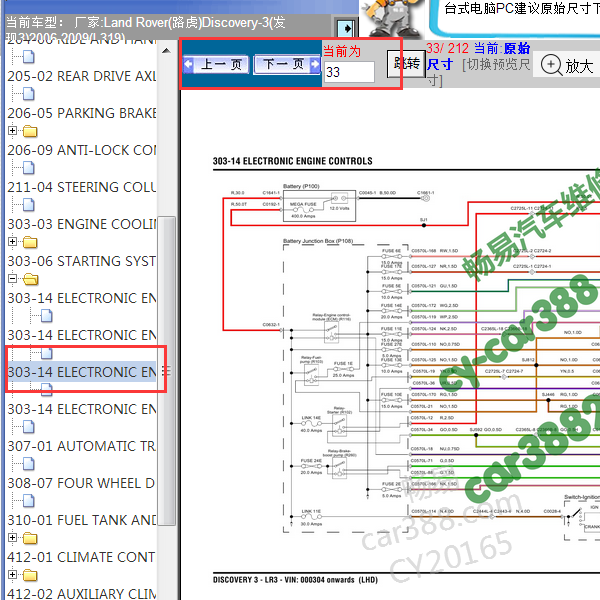Screen dimensions: 600x600
Task: Select 205-02 REAR DRIVE AXLE tree item
Action: coord(82,76)
